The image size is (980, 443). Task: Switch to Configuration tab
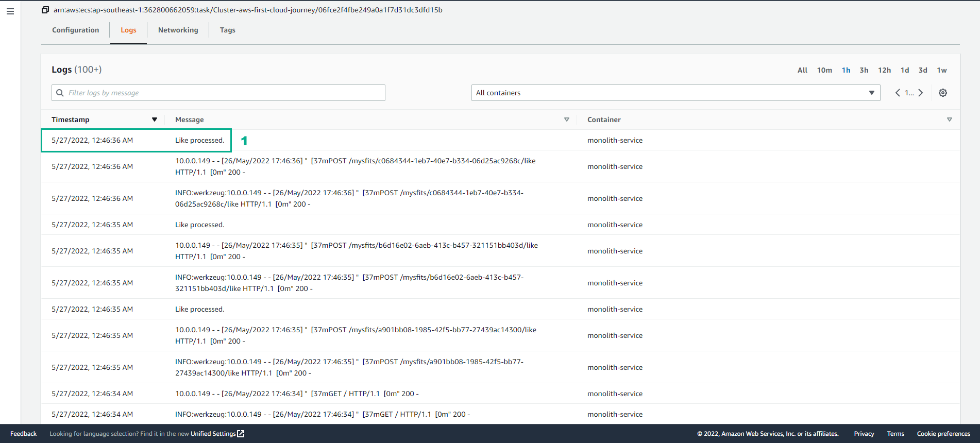tap(76, 30)
